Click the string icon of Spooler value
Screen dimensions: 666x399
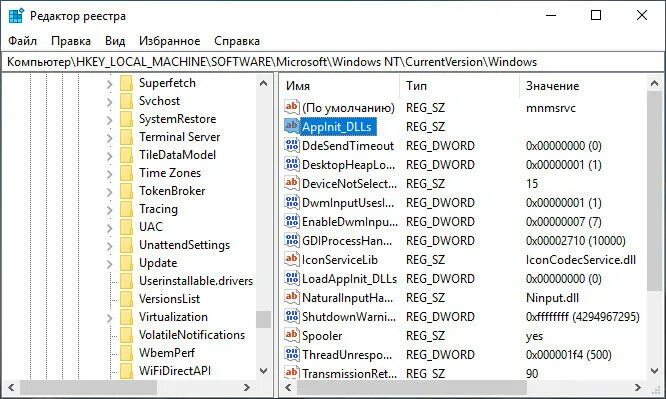[x=292, y=335]
